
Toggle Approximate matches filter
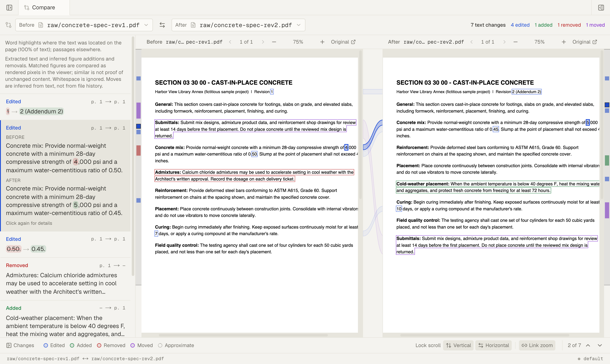coord(176,345)
